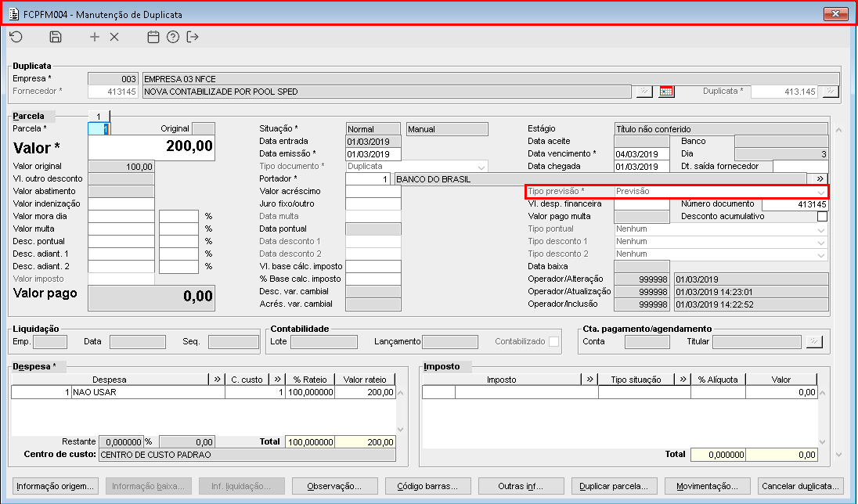Click the Duplicata number field 413.145
858x504 pixels.
pos(784,92)
